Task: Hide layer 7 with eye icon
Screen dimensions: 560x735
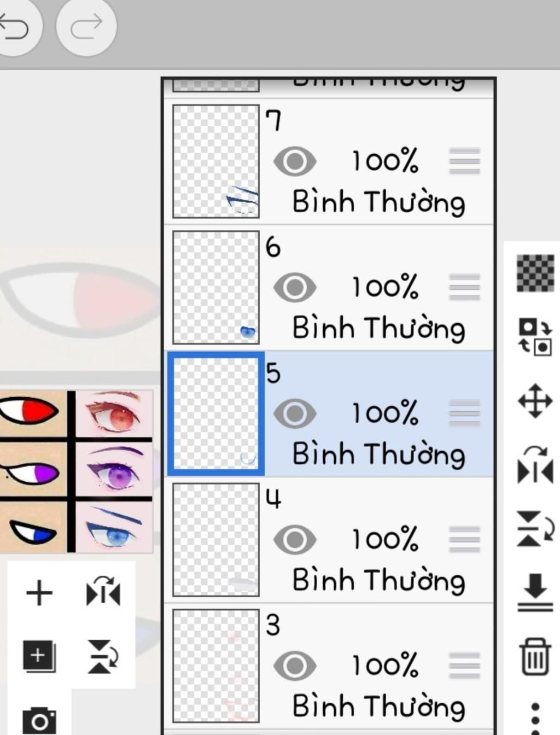Action: tap(295, 161)
